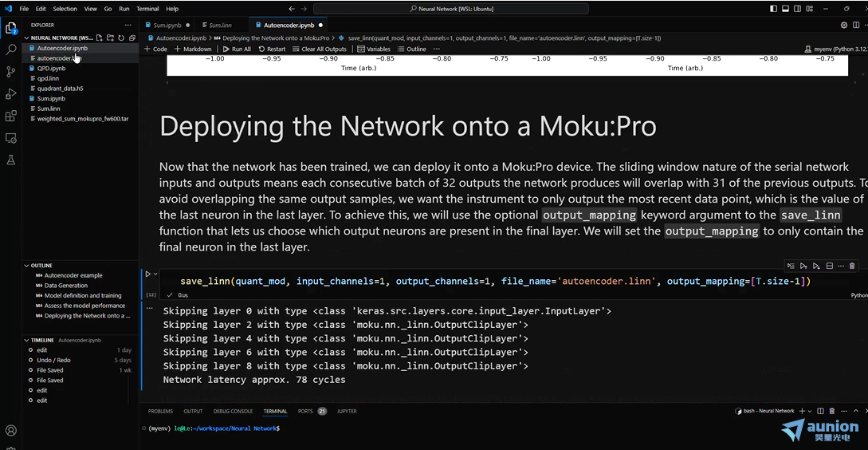
Task: Execute cell and below from toolbar
Action: point(816,266)
